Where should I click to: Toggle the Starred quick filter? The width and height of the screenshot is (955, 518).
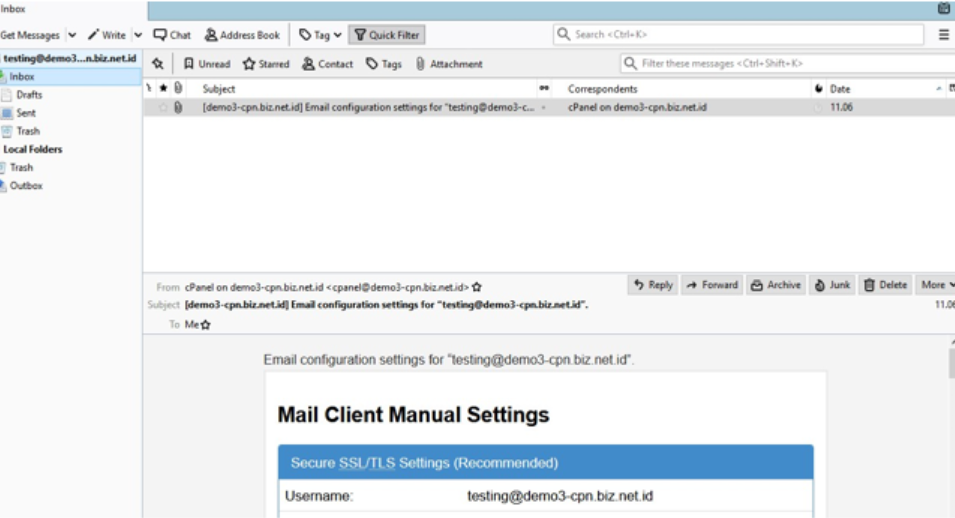(266, 64)
